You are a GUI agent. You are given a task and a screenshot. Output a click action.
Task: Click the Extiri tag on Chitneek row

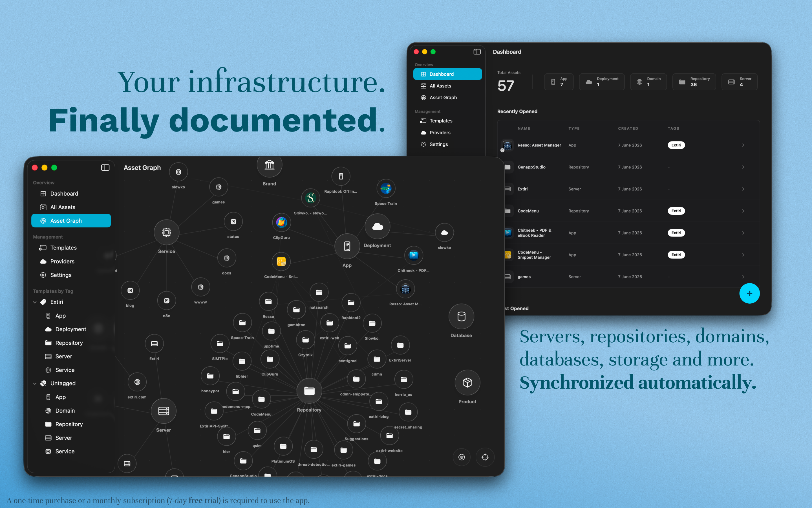[x=676, y=233]
